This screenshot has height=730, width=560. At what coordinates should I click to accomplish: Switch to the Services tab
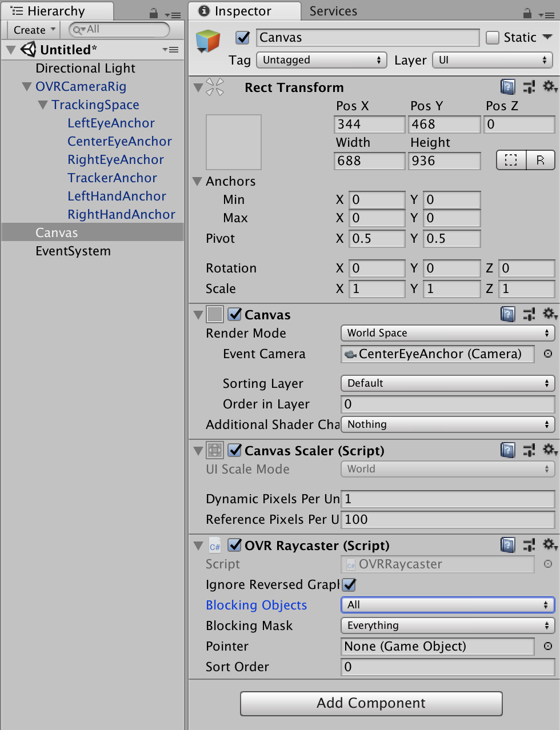pos(333,11)
